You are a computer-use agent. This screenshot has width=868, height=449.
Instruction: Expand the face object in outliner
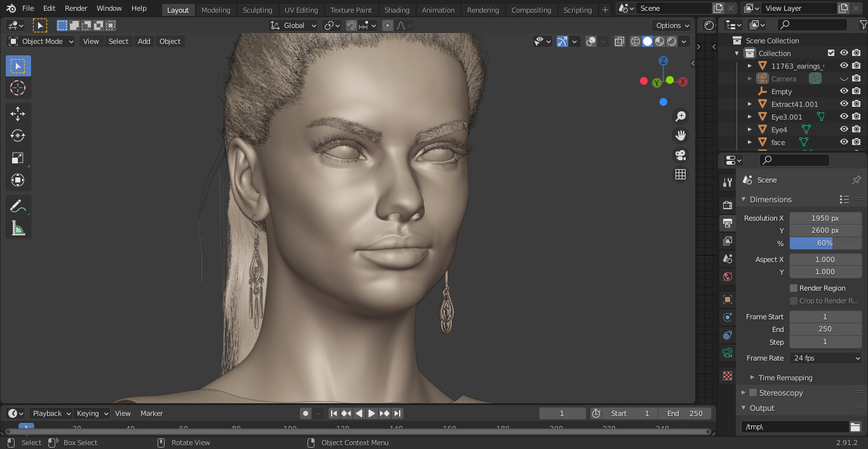point(750,142)
